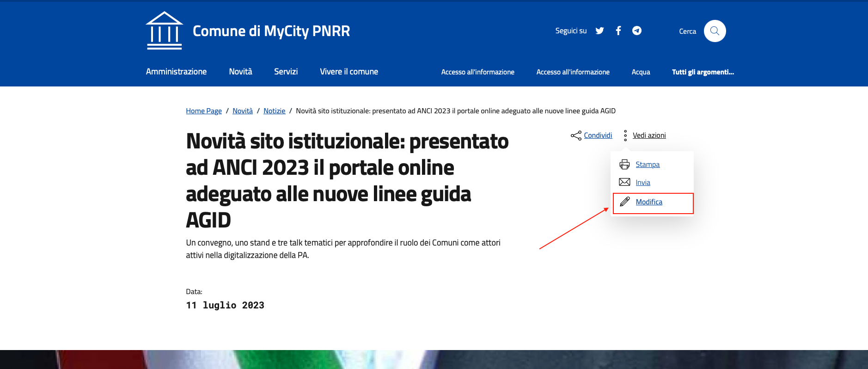
Task: Open the Twitter social profile icon
Action: [x=599, y=31]
